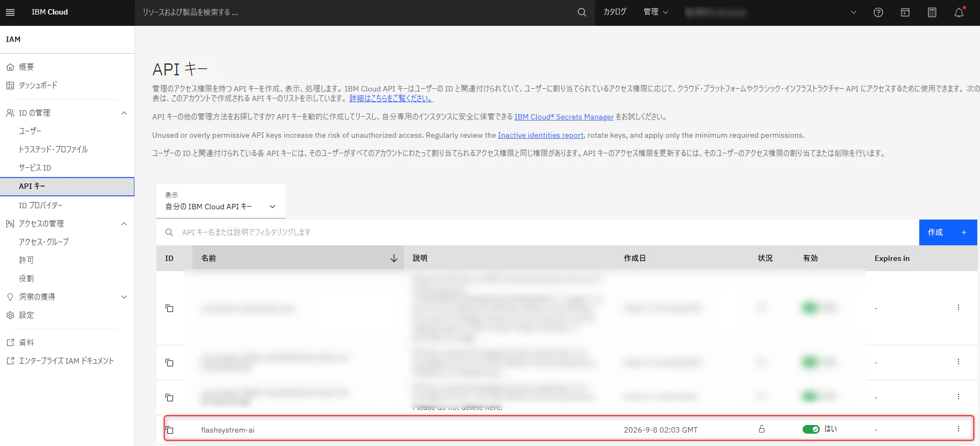Toggle the enabled switch in second key row

(x=810, y=362)
